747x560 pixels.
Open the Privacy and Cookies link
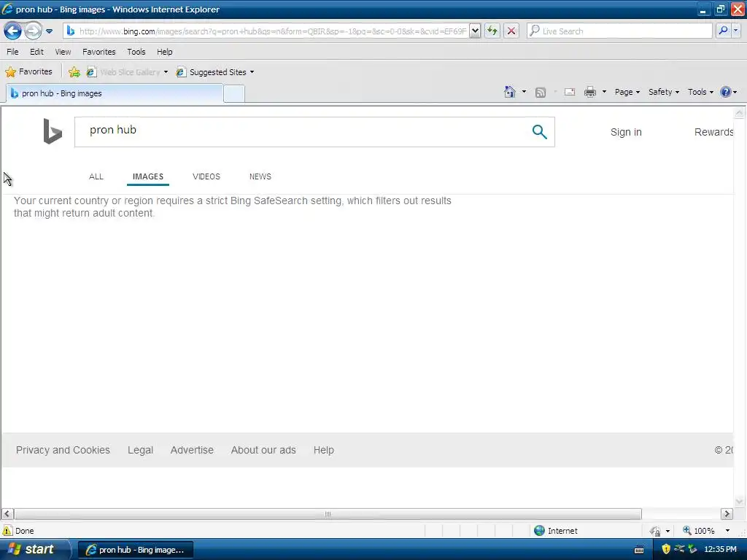coord(63,450)
